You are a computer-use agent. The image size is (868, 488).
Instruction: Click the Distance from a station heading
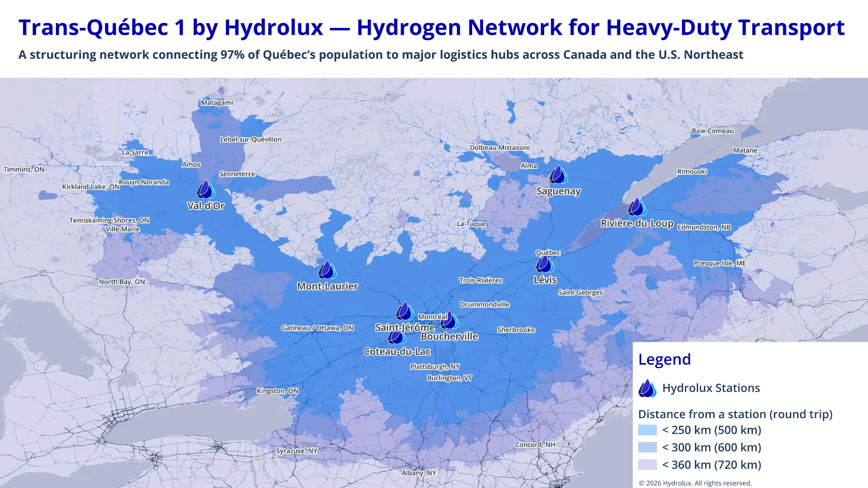(x=735, y=414)
